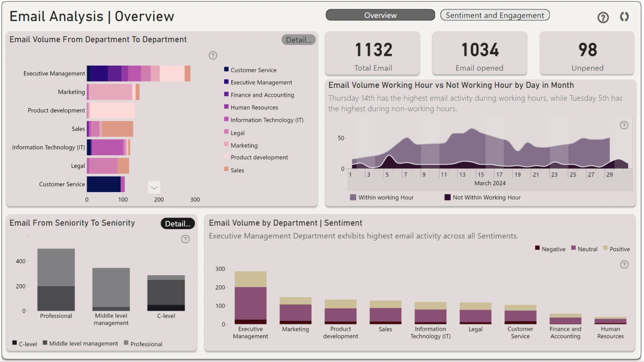644x362 pixels.
Task: Select Neutral sentiment legend swatch
Action: (574, 248)
